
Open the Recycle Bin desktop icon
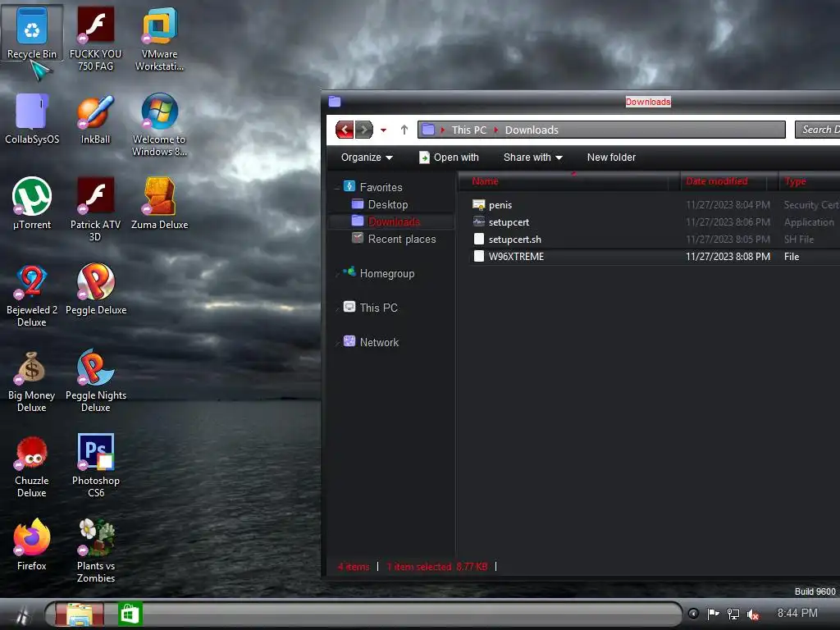32,33
